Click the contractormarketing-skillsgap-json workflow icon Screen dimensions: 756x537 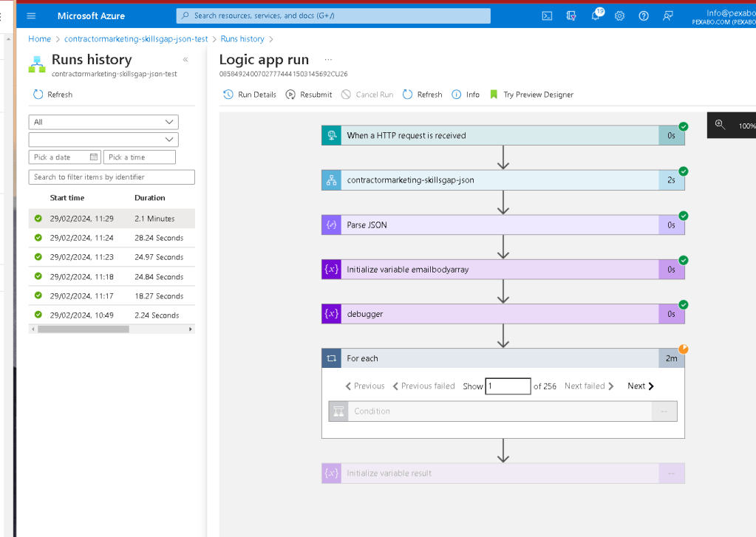click(332, 180)
